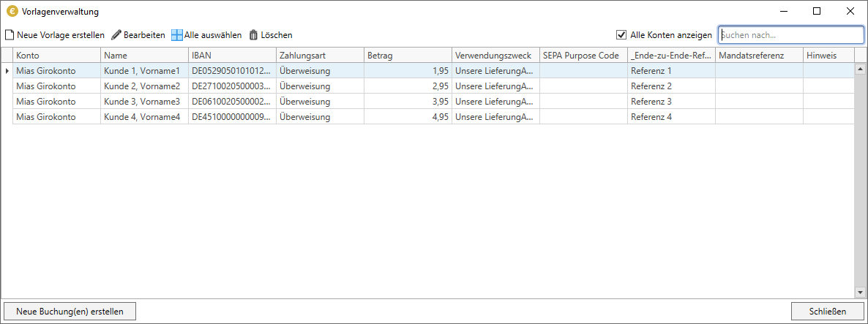Image resolution: width=868 pixels, height=324 pixels.
Task: Click the vertical scrollbar down arrow
Action: [x=861, y=293]
